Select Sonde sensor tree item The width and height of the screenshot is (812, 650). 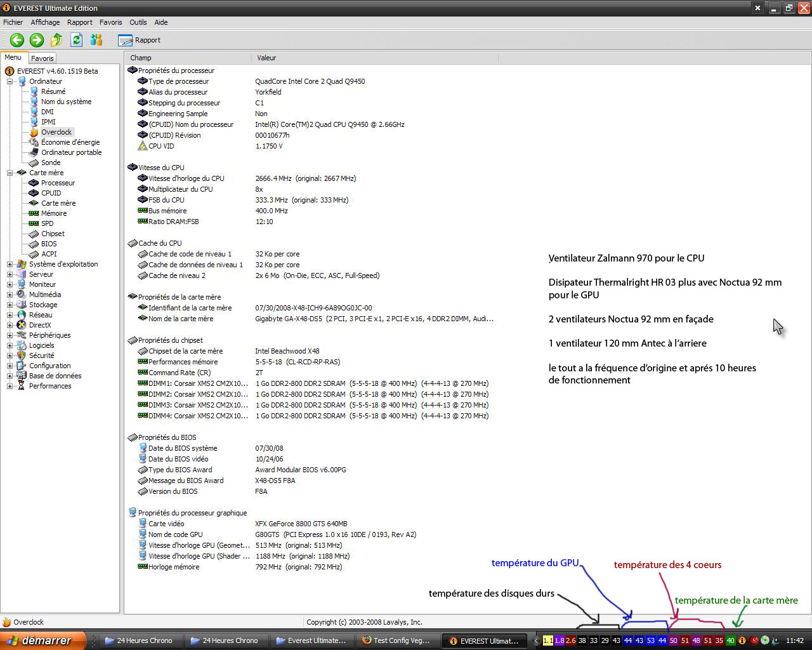tap(51, 162)
